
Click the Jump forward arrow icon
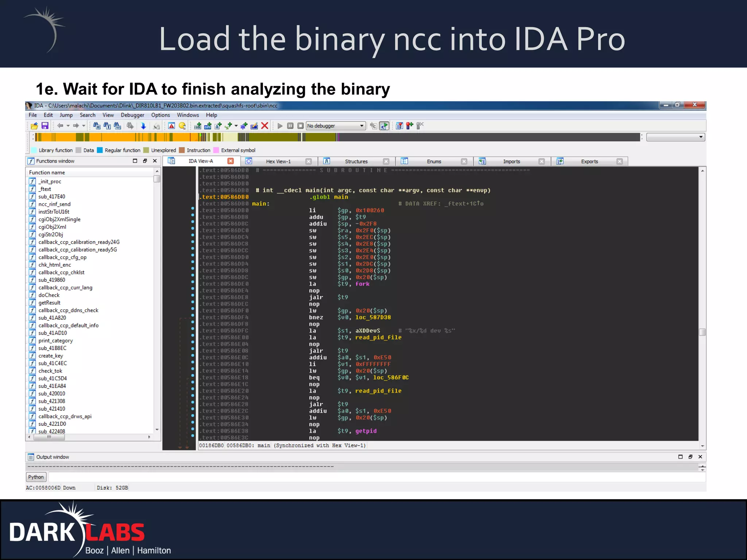click(76, 126)
